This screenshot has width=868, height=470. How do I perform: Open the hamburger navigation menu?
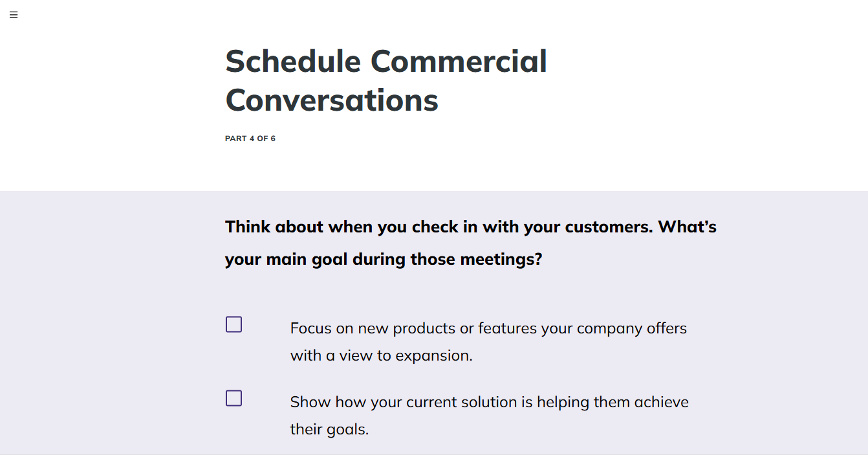pos(14,15)
